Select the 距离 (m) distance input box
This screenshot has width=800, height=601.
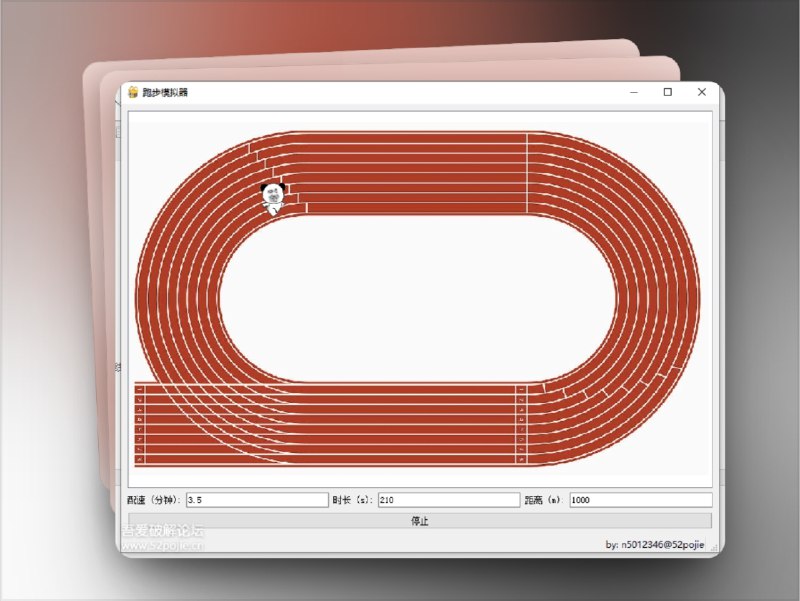click(x=640, y=500)
